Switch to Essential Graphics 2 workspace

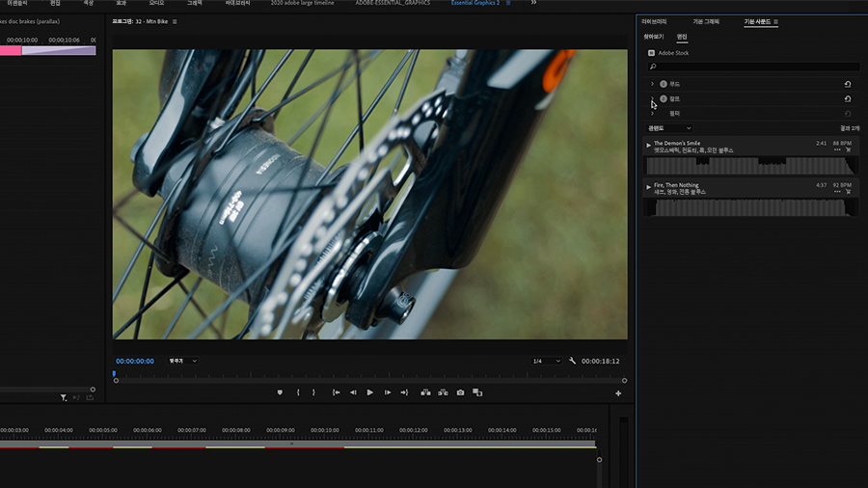[475, 3]
